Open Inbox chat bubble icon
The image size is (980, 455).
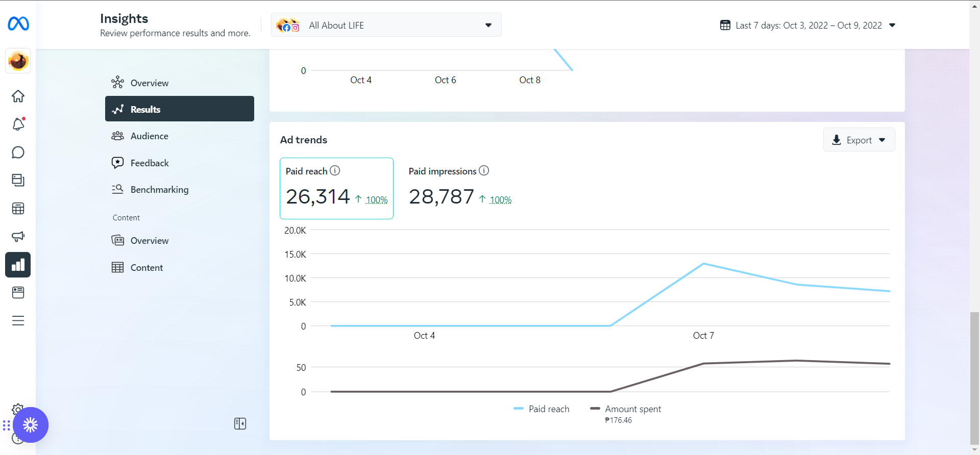(18, 153)
